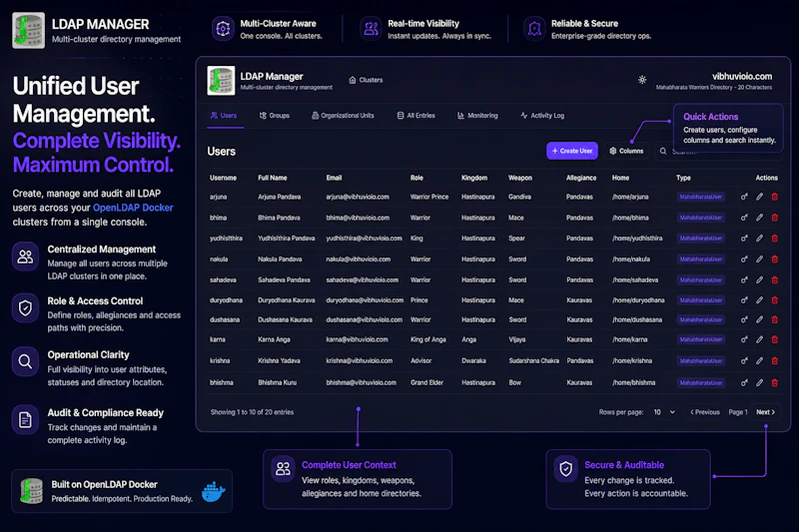Delete the yudhisthira user
This screenshot has height=532, width=799.
tap(775, 239)
